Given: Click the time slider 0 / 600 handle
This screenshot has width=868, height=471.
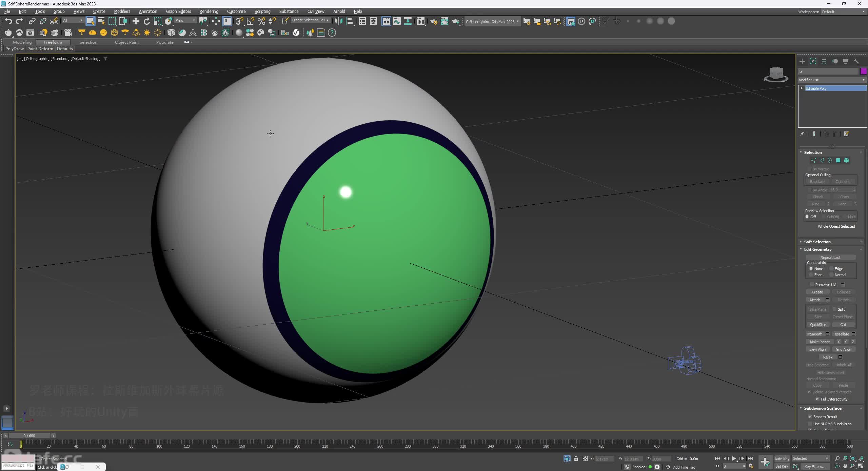Looking at the screenshot, I should pos(29,436).
